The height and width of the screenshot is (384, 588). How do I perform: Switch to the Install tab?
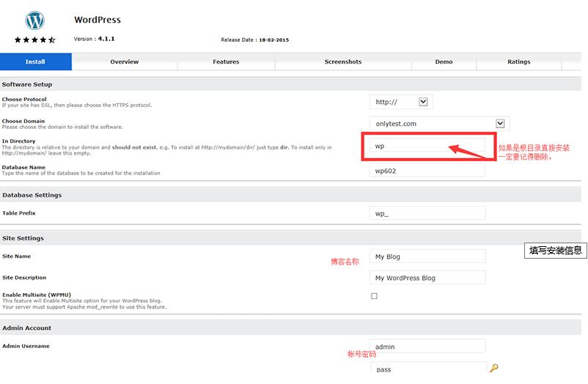36,62
